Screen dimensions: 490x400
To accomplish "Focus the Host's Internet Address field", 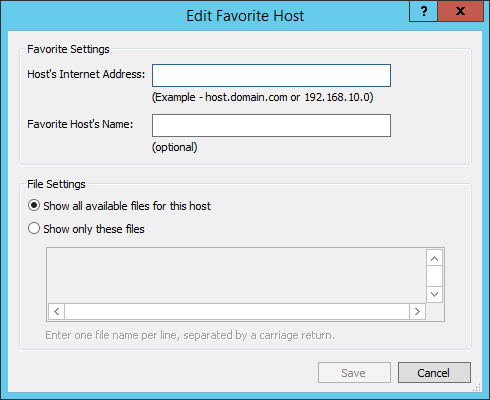I will click(271, 76).
